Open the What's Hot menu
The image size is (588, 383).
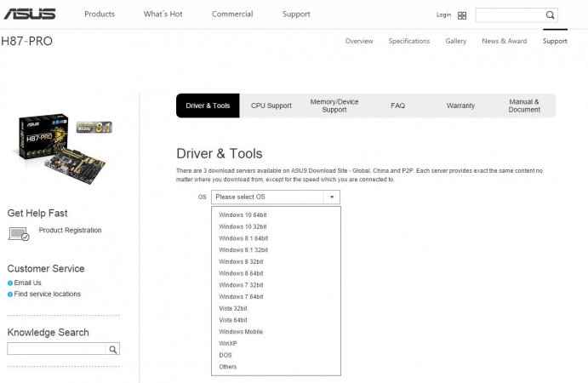(163, 14)
